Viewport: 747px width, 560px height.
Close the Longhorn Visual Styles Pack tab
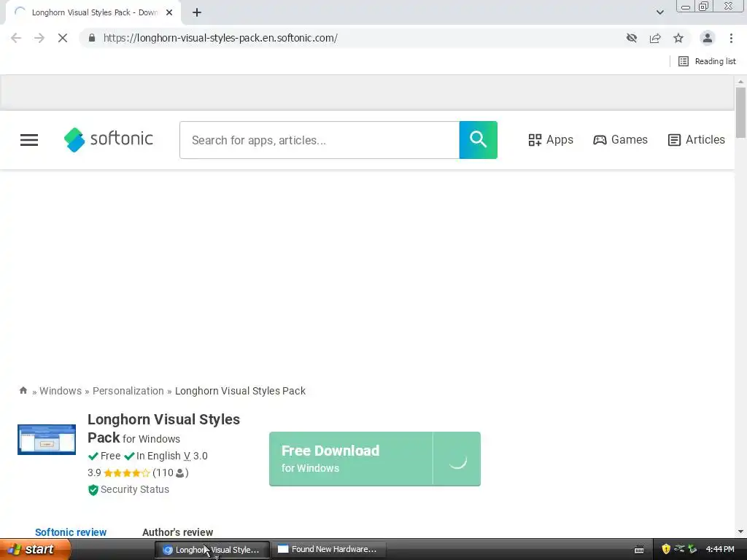click(169, 13)
